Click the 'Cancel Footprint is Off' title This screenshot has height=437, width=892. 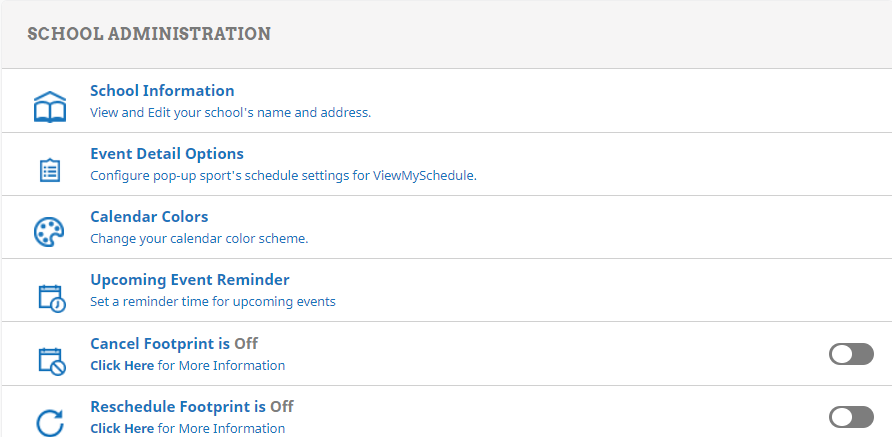pyautogui.click(x=174, y=344)
